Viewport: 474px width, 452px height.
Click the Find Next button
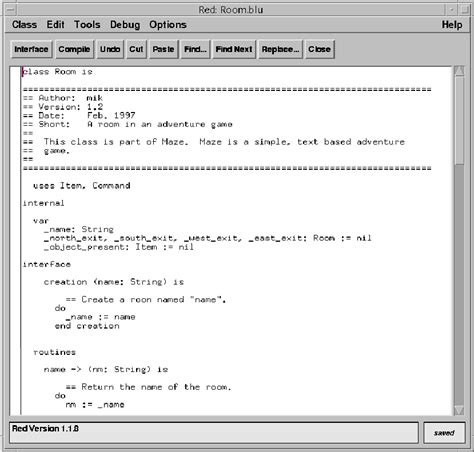(234, 49)
